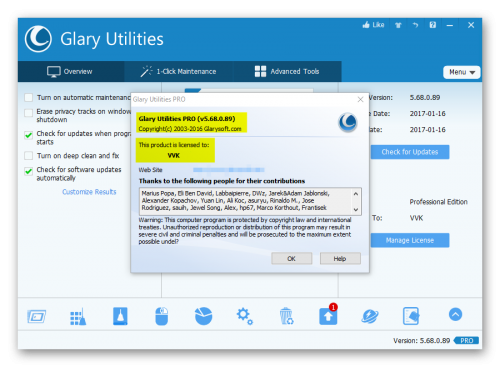Viewport: 500px width, 367px height.
Task: Select the 1-Click Maintenance tab
Action: pyautogui.click(x=178, y=71)
